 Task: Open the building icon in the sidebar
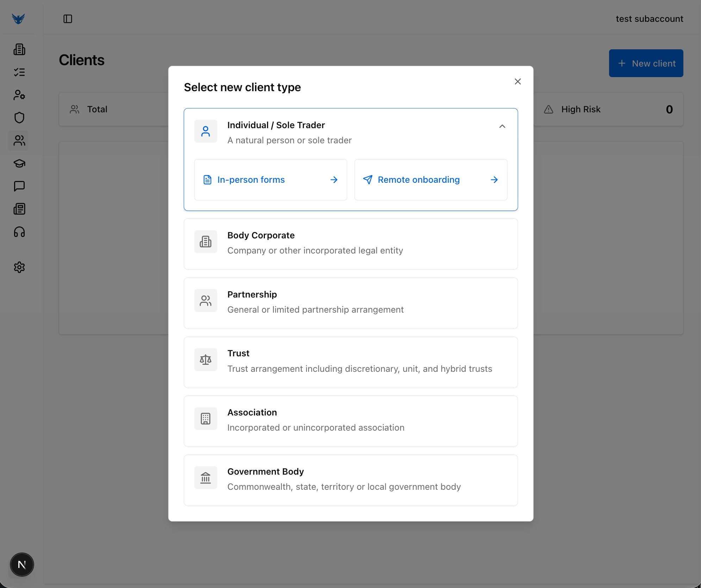pyautogui.click(x=19, y=49)
